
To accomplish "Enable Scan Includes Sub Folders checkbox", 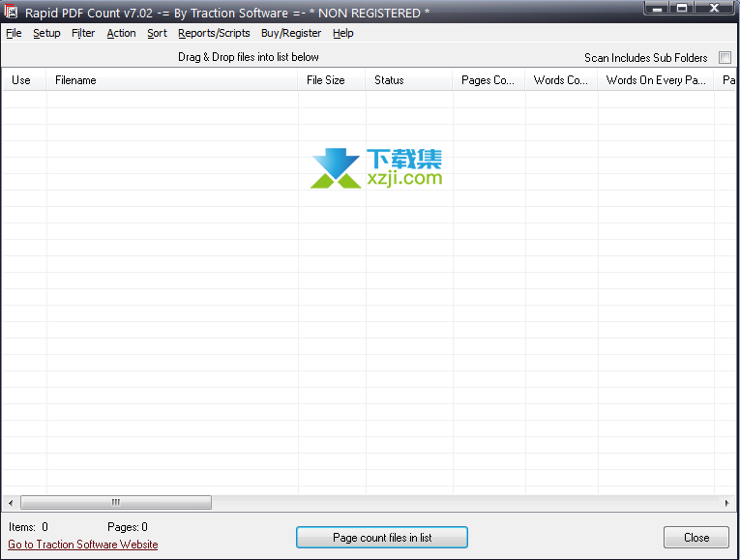I will tap(725, 58).
